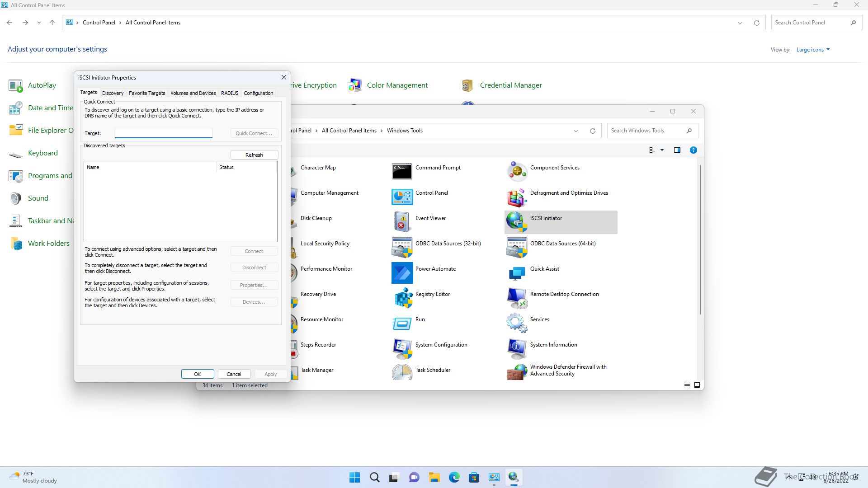Switch Windows Tools to large thumbnails view
The image size is (868, 488).
click(x=697, y=385)
